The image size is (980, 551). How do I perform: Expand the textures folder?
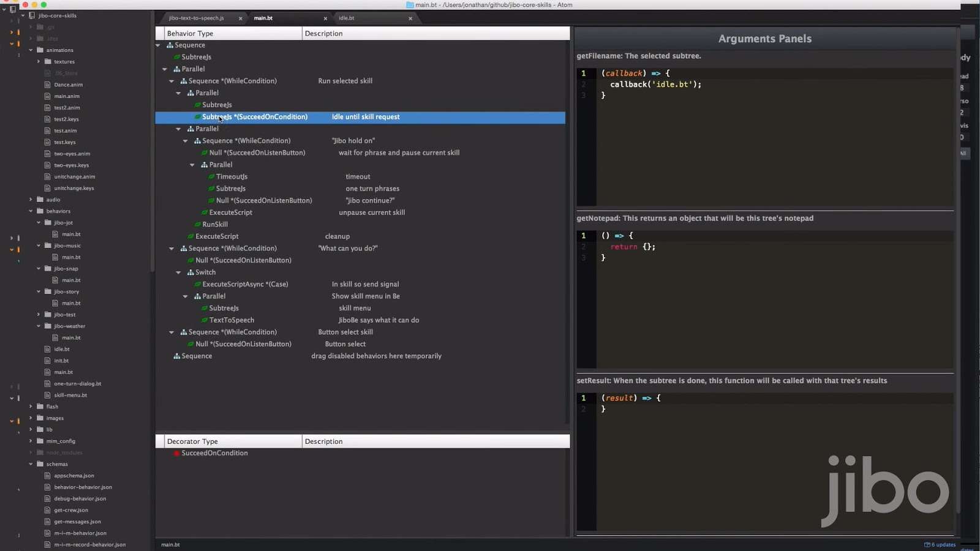click(x=38, y=61)
